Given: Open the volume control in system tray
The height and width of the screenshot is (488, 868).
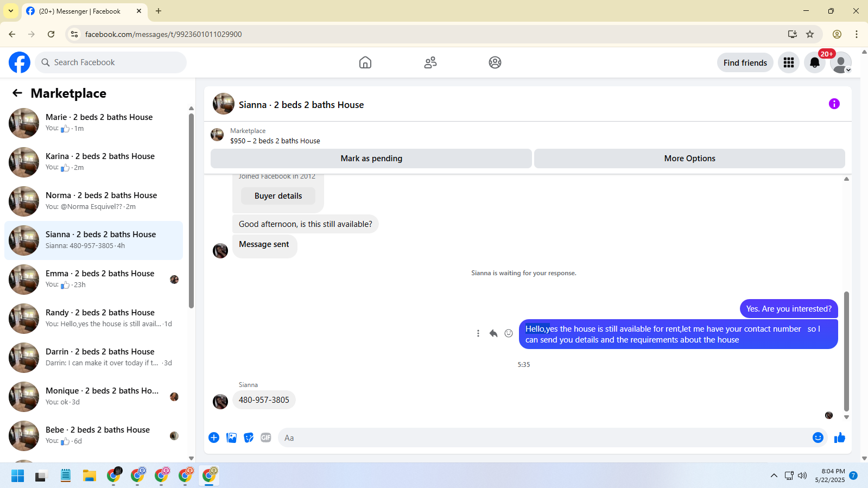Looking at the screenshot, I should tap(802, 476).
